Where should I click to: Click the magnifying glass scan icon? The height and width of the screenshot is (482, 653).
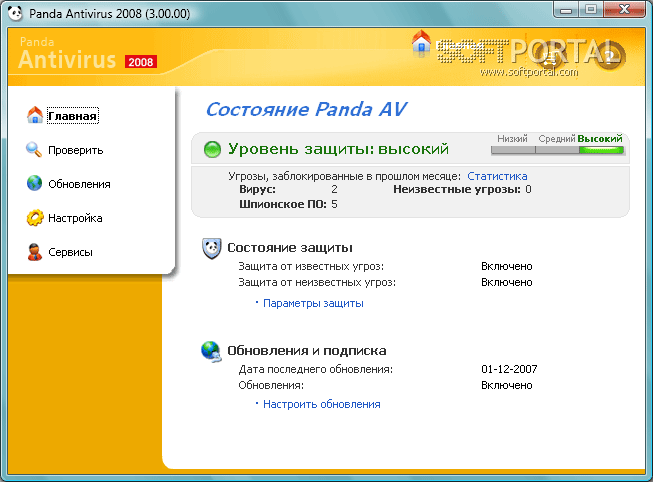coord(34,150)
